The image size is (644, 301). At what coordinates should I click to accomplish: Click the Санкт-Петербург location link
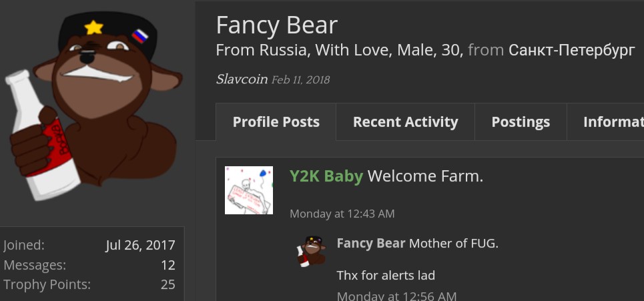(572, 50)
